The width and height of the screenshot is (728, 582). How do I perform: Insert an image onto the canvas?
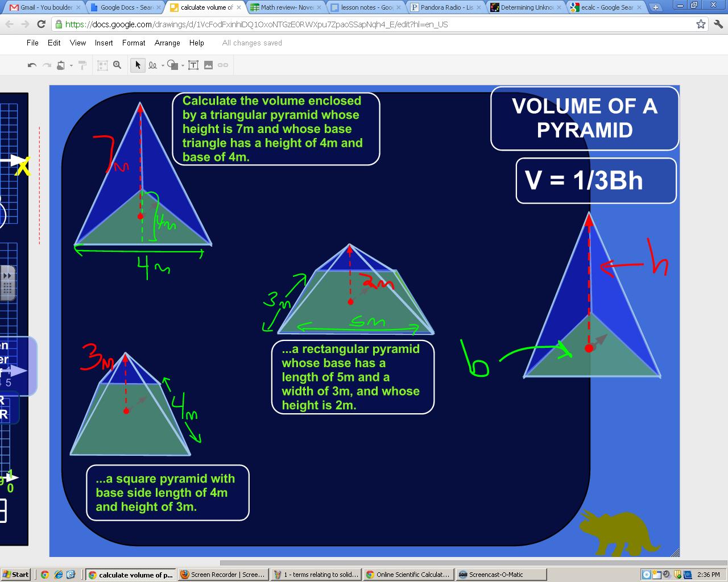coord(209,64)
